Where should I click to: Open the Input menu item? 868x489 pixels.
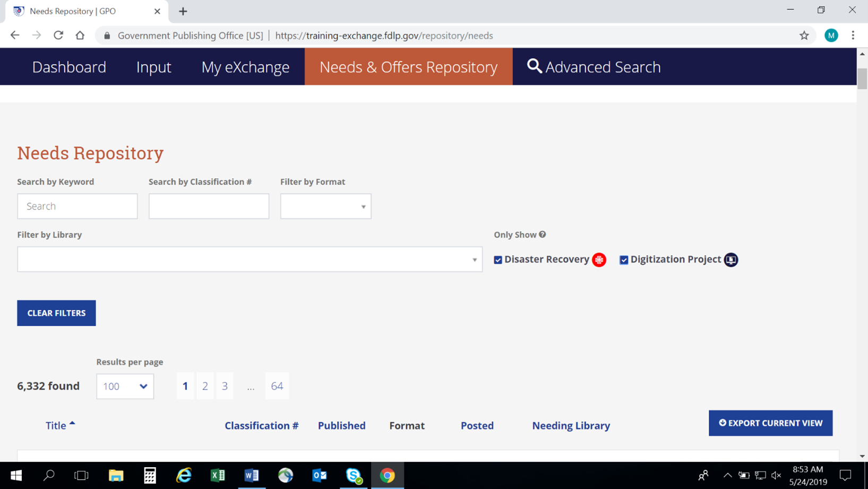pos(153,67)
